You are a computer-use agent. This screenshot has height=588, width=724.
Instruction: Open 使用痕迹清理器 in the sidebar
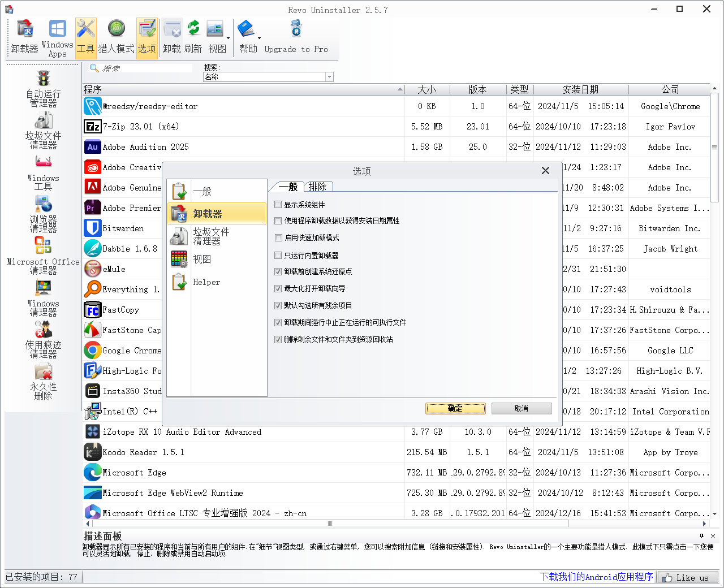44,340
